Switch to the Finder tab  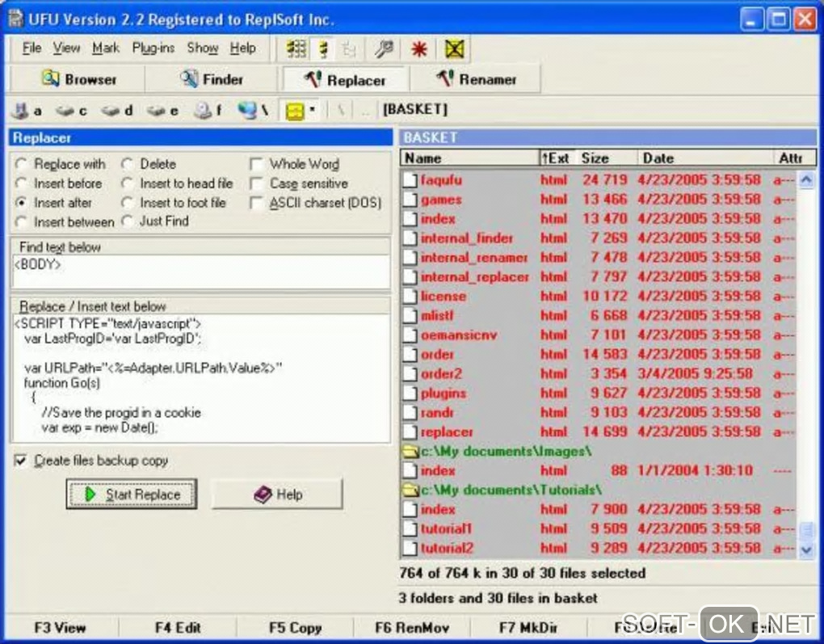pos(212,79)
